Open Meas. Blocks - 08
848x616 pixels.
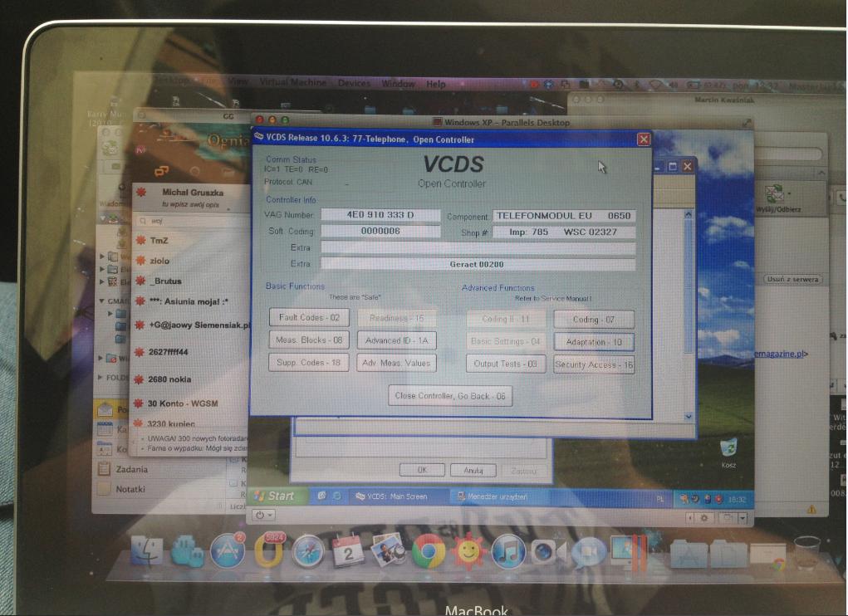pyautogui.click(x=309, y=340)
